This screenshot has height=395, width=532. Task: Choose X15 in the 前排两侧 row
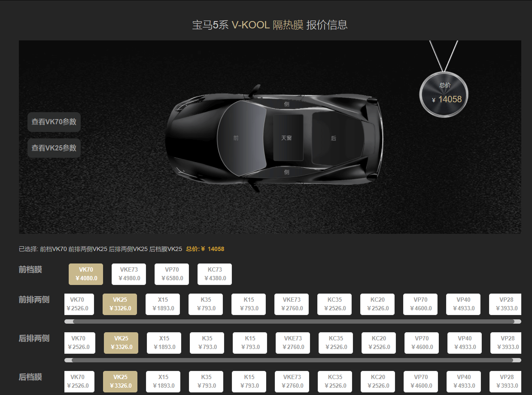(x=163, y=304)
